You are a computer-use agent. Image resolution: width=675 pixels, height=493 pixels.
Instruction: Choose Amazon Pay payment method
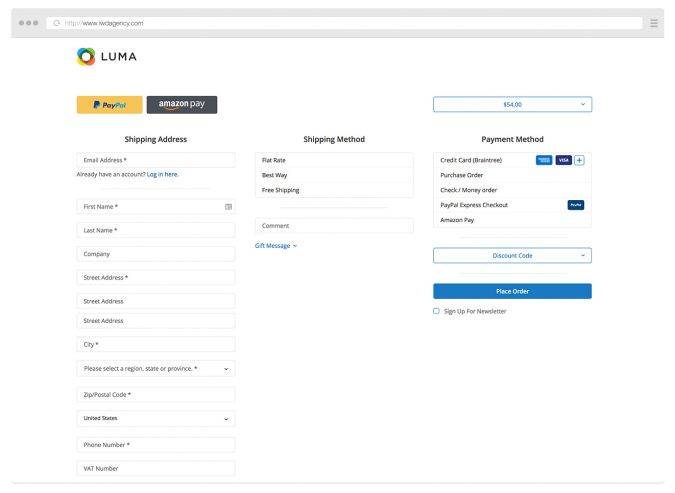point(512,220)
